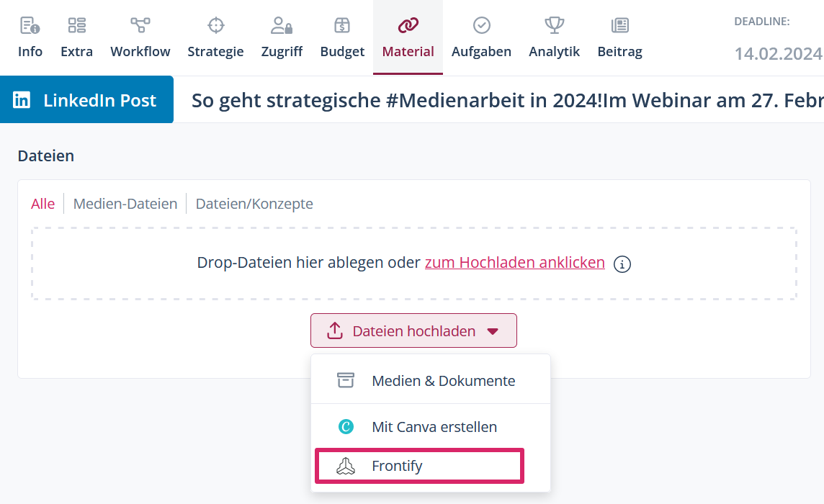Screen dimensions: 824x504
Task: Switch file filter to Alle
Action: coord(42,204)
